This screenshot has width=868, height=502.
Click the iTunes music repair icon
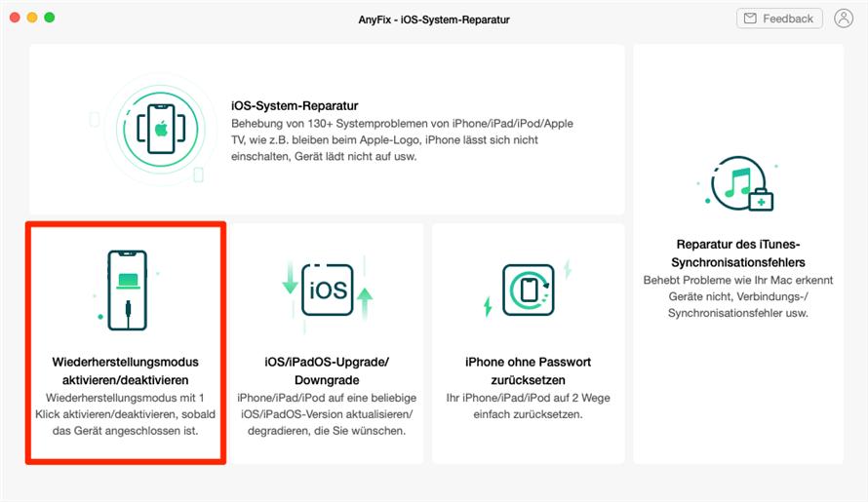tap(740, 184)
